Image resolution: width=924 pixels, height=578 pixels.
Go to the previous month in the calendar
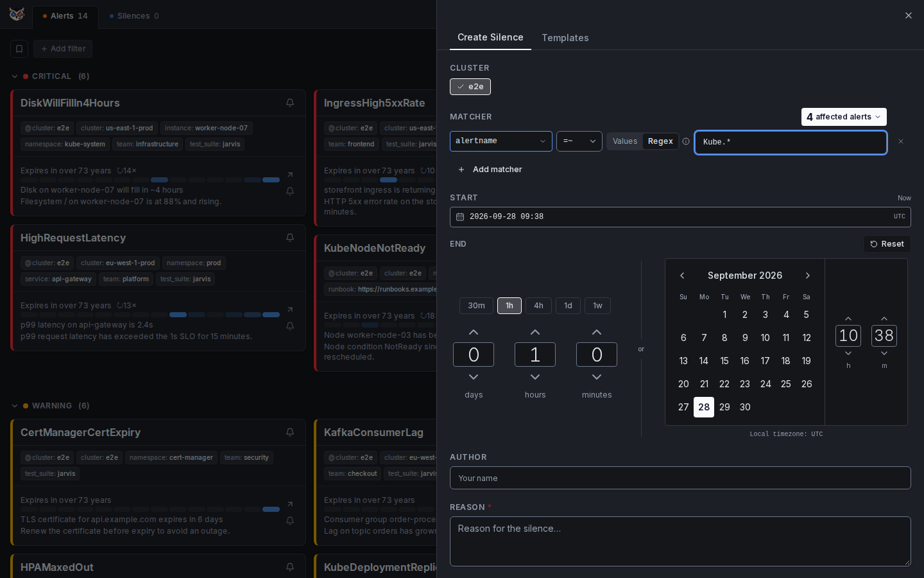tap(682, 276)
